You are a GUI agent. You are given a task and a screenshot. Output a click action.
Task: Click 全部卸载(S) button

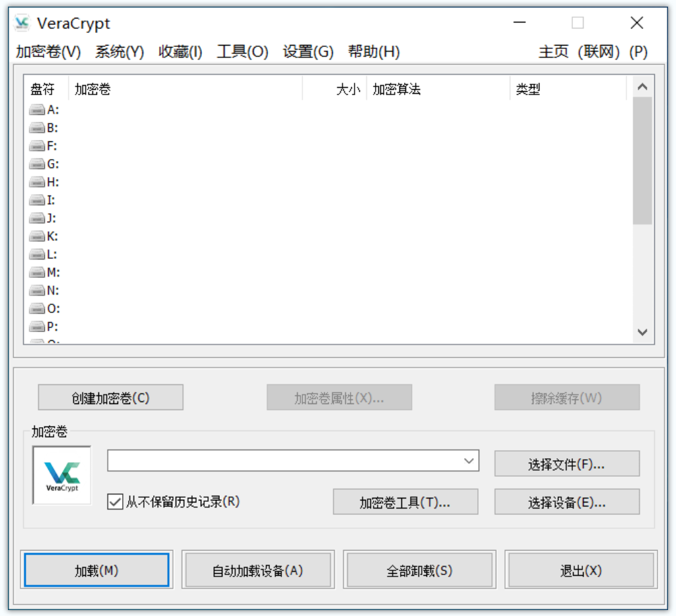point(419,570)
